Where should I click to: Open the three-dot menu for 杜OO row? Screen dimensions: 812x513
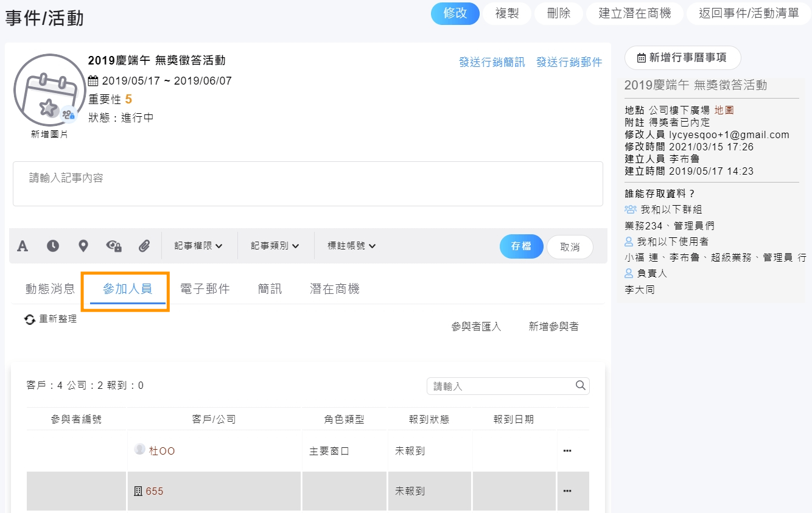tap(567, 451)
